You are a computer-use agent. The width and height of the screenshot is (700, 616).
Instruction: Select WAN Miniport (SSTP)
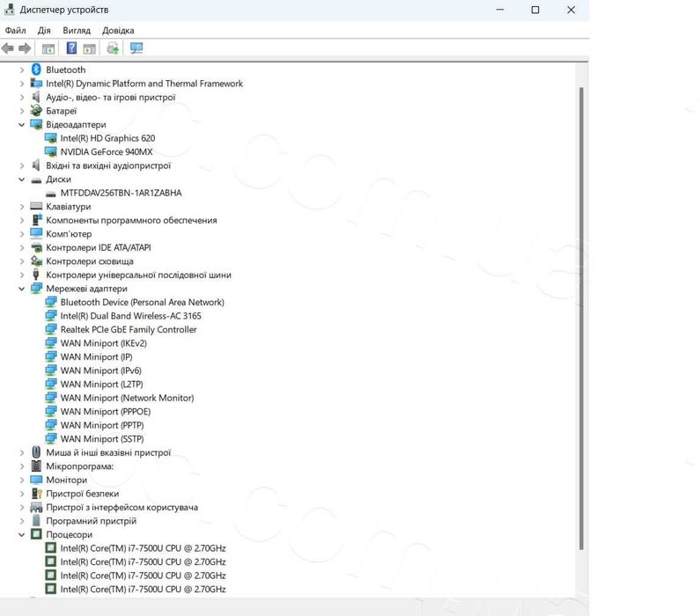(x=102, y=439)
